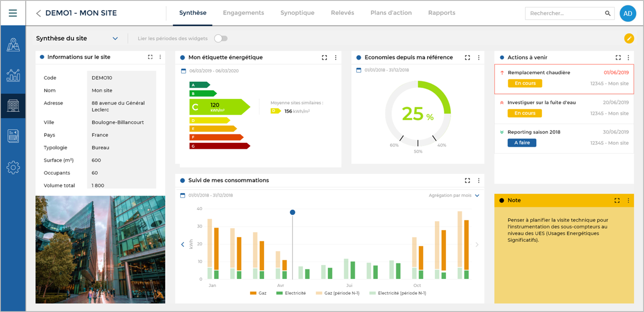Open options of Actions à venir

[628, 58]
